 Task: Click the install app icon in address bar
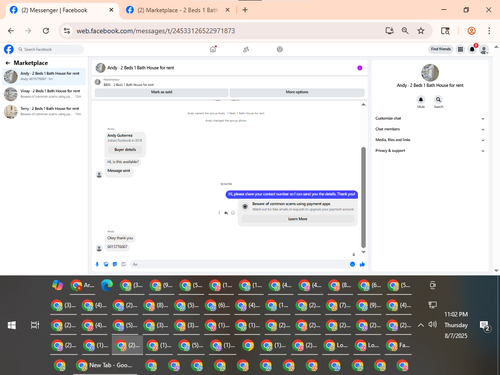[389, 31]
